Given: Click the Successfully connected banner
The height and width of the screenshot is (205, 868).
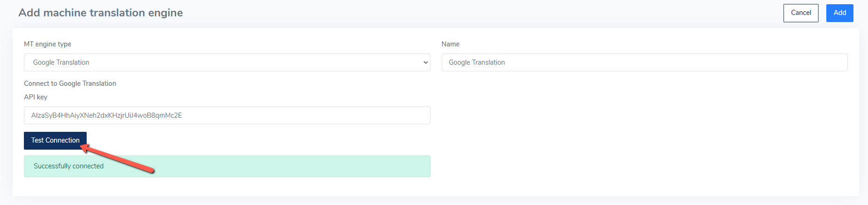Looking at the screenshot, I should 227,166.
